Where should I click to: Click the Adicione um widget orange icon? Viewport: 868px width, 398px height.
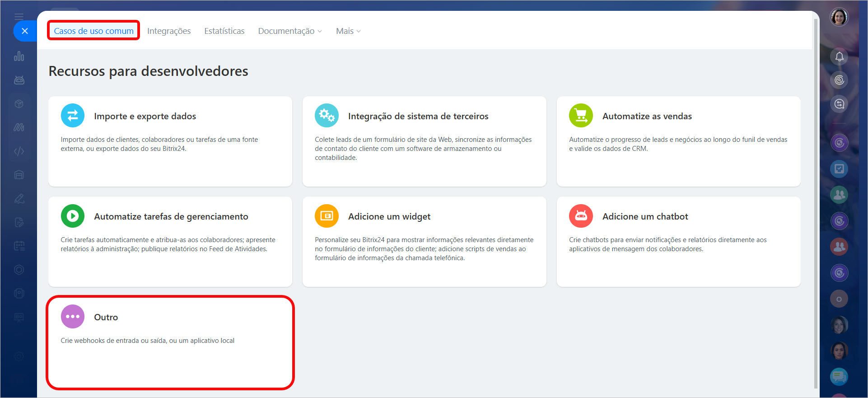[x=327, y=216]
